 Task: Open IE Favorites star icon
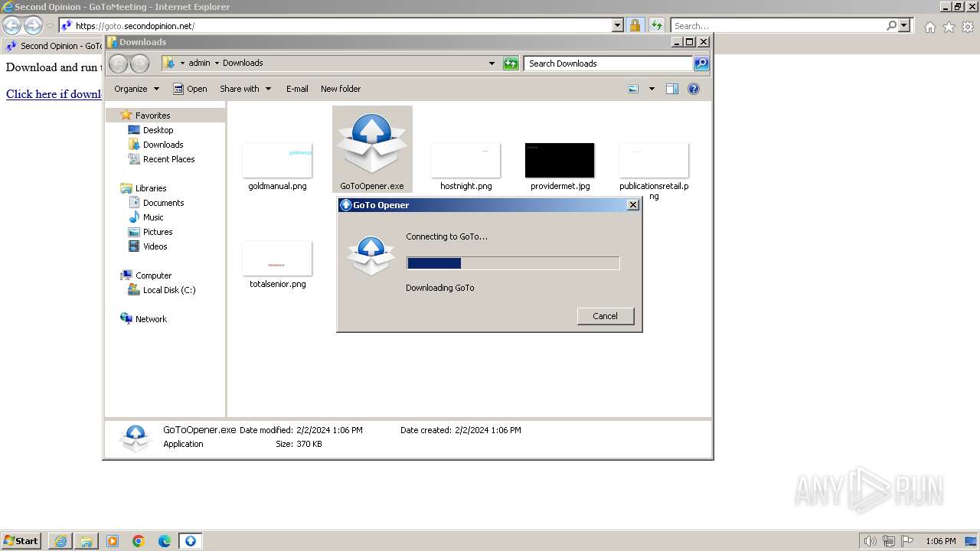coord(949,27)
